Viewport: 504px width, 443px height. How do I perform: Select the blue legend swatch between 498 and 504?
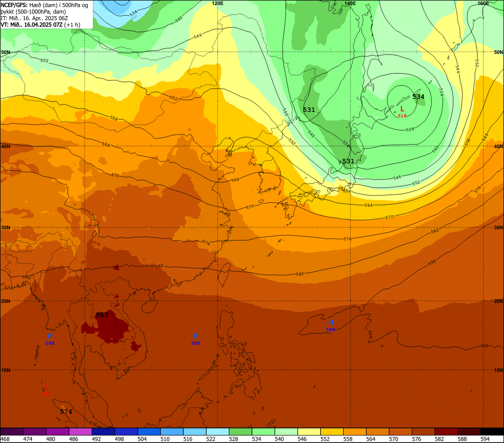[x=126, y=431]
